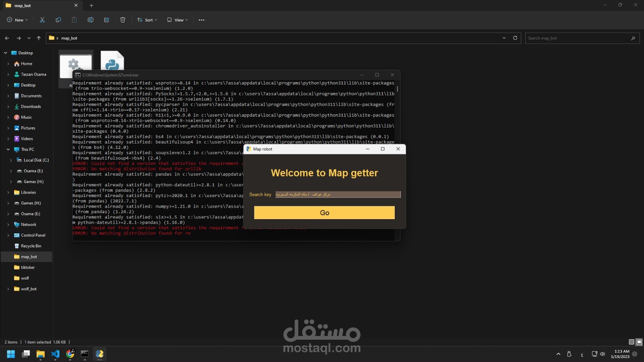Expand the Local Disk (C:) node
The width and height of the screenshot is (644, 362).
(x=11, y=160)
